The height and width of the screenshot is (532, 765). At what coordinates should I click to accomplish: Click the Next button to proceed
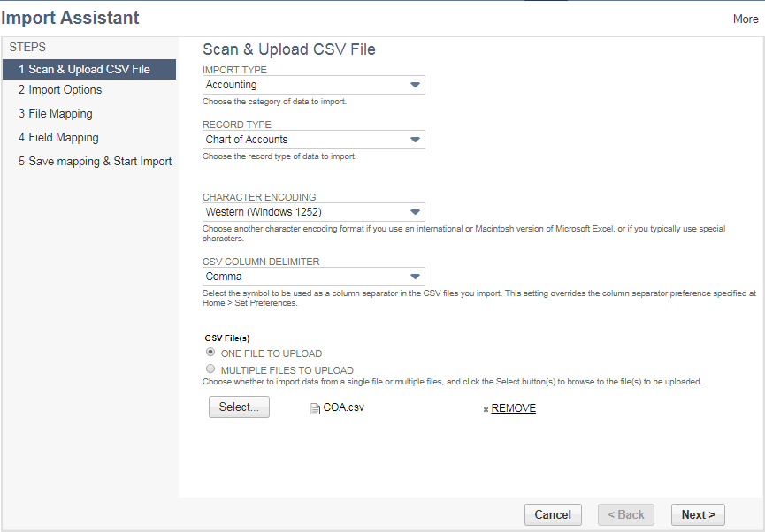(698, 514)
